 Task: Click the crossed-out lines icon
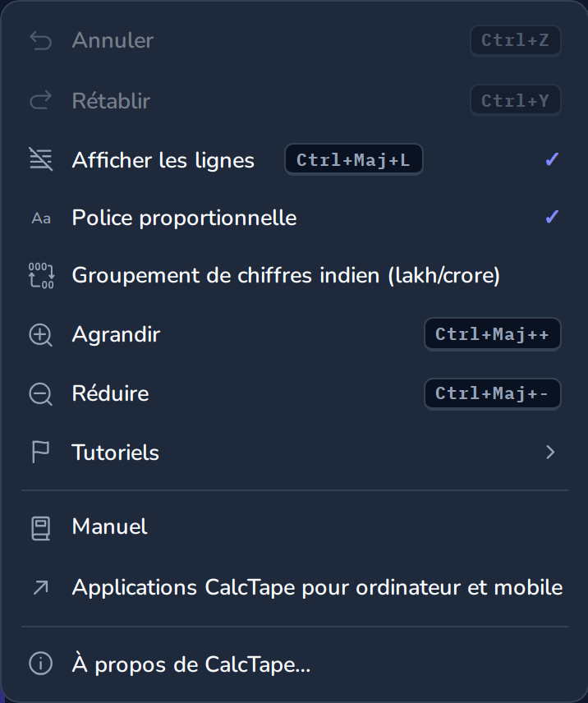[x=41, y=159]
